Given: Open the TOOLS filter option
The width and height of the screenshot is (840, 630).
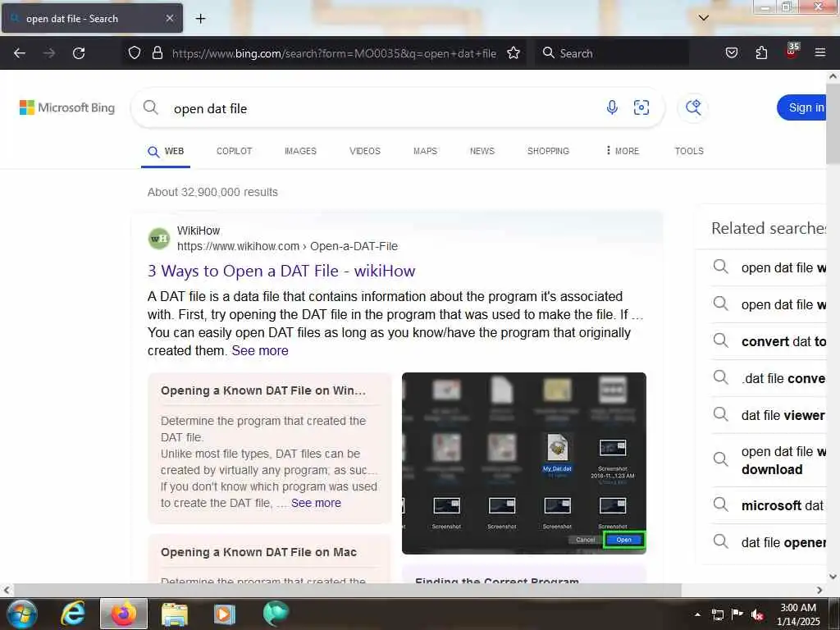Looking at the screenshot, I should tap(689, 151).
